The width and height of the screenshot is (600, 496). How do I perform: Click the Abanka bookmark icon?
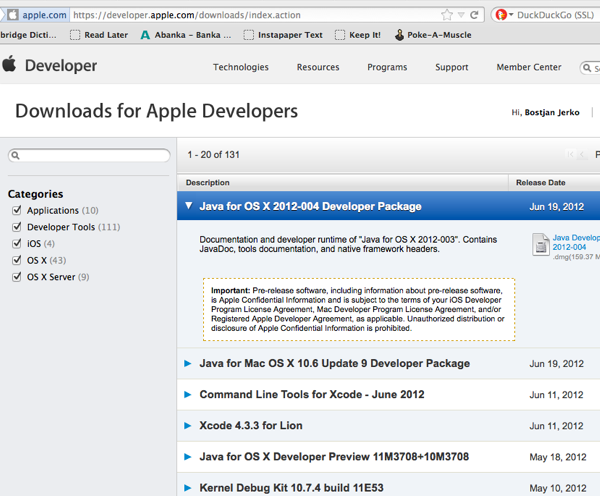pyautogui.click(x=145, y=35)
